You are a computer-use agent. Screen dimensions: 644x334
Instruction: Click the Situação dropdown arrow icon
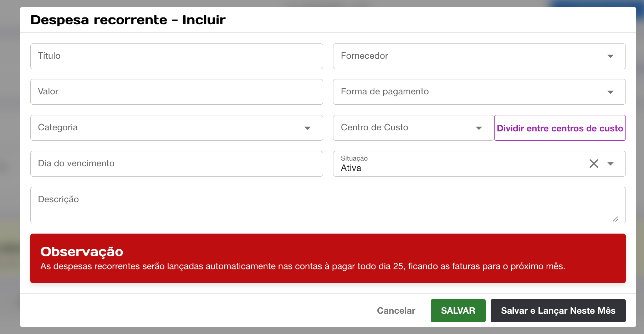[x=610, y=164]
